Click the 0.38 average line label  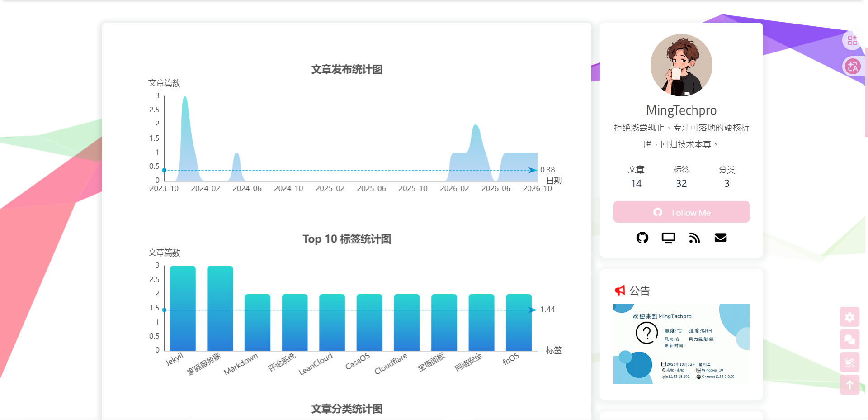click(x=547, y=170)
